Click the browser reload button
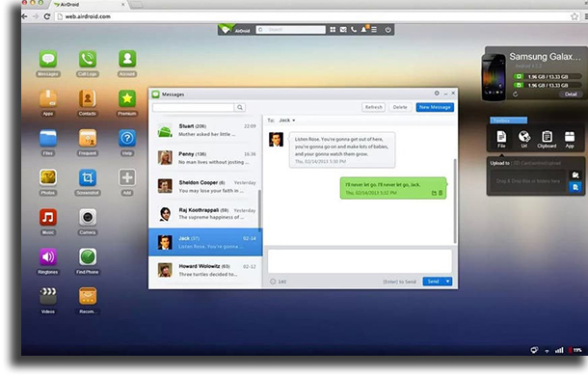The image size is (588, 376). [x=47, y=16]
